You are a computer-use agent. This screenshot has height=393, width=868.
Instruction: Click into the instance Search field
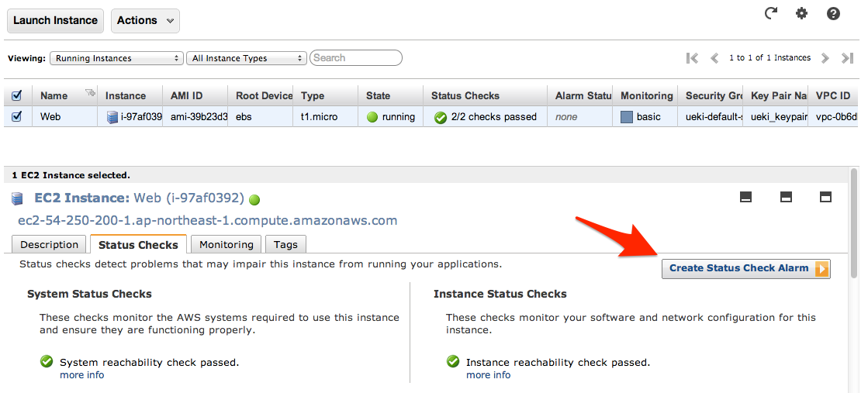[x=356, y=57]
